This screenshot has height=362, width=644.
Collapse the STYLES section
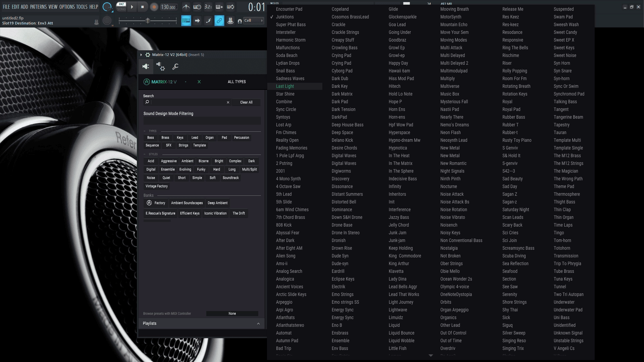tap(145, 154)
